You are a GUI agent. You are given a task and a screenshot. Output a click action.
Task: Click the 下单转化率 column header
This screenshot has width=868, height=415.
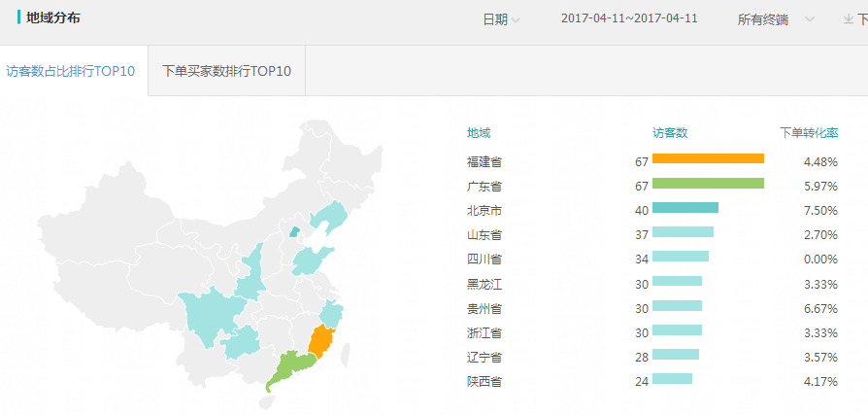[809, 133]
